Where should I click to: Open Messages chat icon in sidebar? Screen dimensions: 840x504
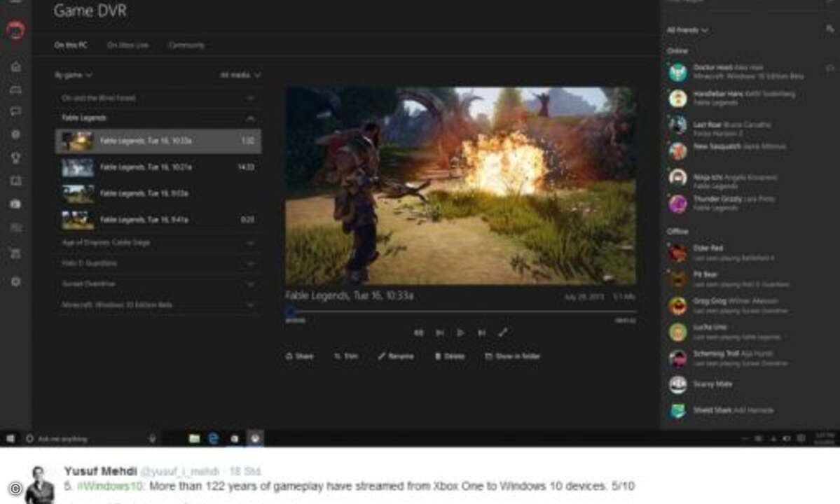[15, 111]
